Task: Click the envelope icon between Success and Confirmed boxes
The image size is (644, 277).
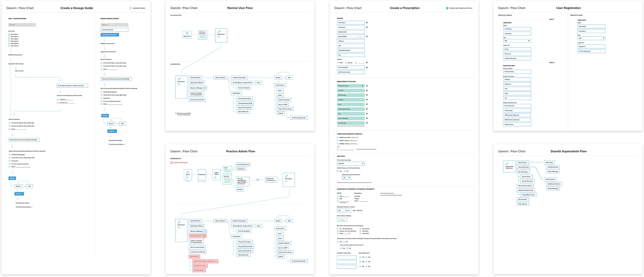Action: click(x=258, y=180)
